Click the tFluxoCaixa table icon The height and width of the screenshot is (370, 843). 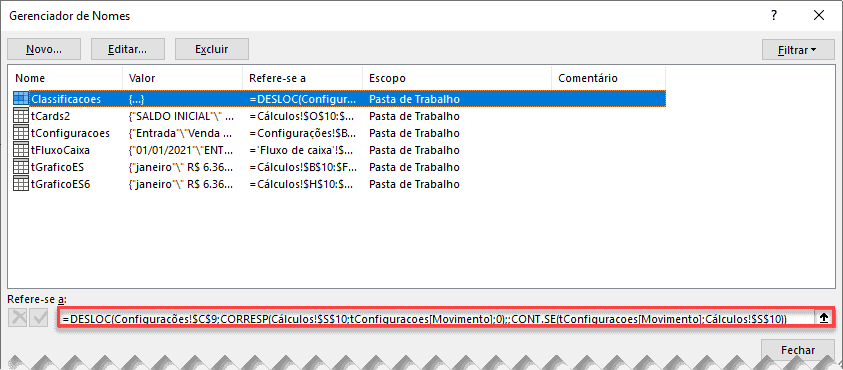[x=20, y=150]
